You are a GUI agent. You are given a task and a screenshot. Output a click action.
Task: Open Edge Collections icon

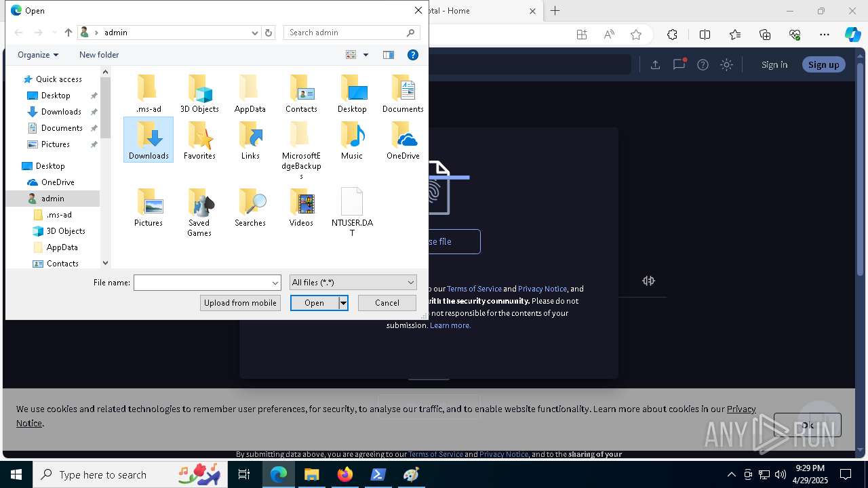point(765,35)
